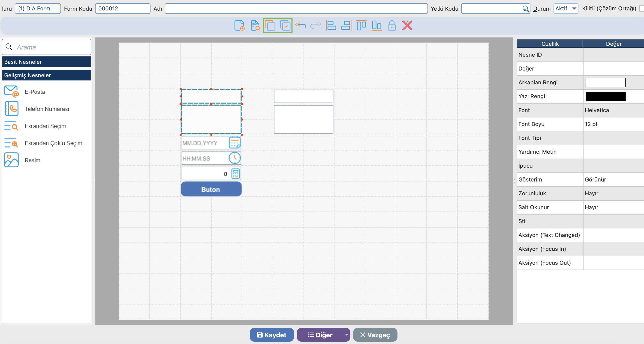Click the undo arrow icon

pos(301,25)
